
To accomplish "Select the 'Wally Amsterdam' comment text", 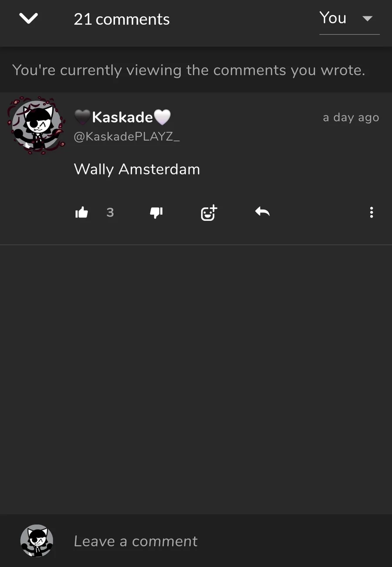I will point(137,169).
